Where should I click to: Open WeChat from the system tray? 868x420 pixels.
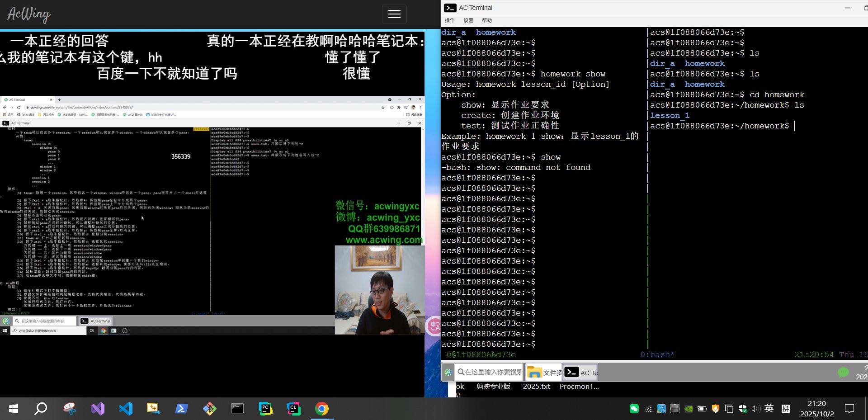(634, 409)
